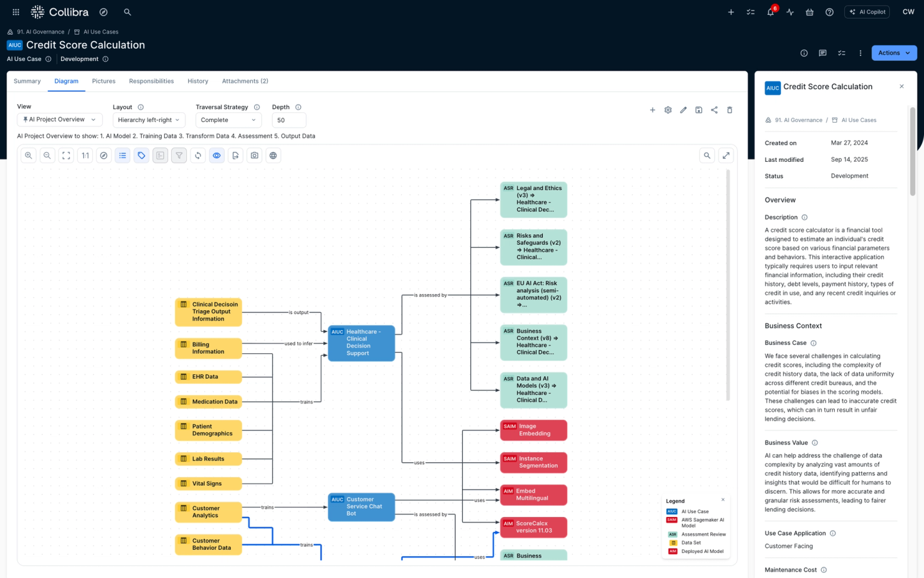
Task: Select the Zoom In tool on diagram toolbar
Action: [28, 155]
